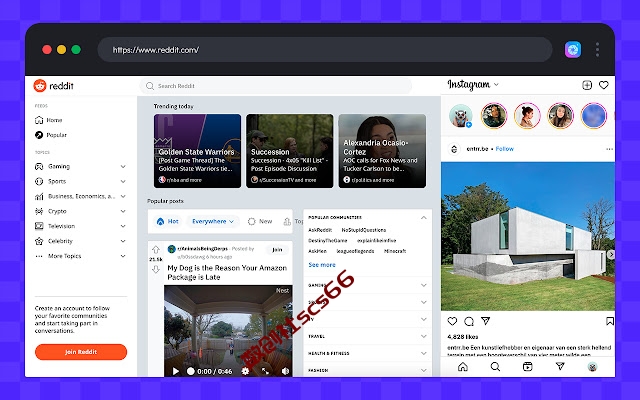
Task: Click the Search Reddit field
Action: [276, 86]
